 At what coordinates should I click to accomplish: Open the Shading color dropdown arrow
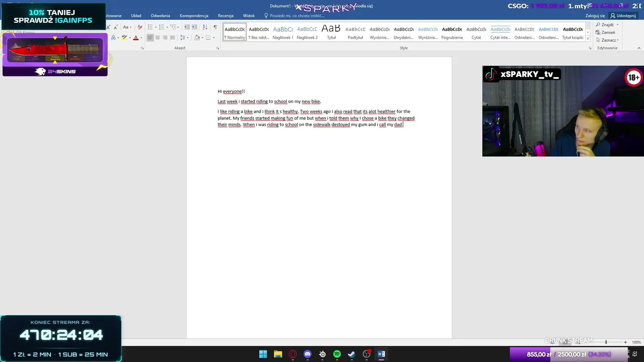click(x=202, y=38)
